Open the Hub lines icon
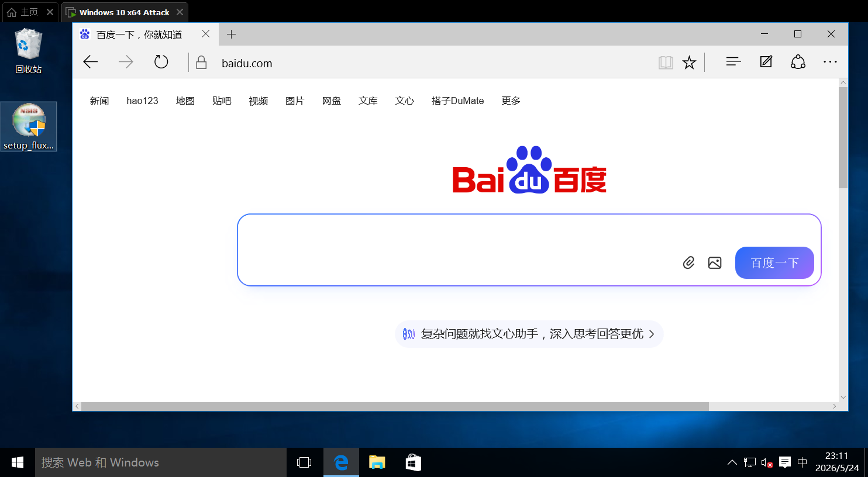 point(733,61)
